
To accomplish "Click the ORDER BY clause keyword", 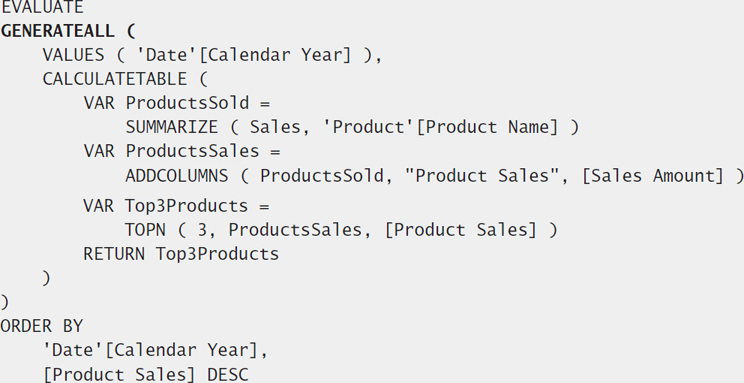I will click(42, 327).
